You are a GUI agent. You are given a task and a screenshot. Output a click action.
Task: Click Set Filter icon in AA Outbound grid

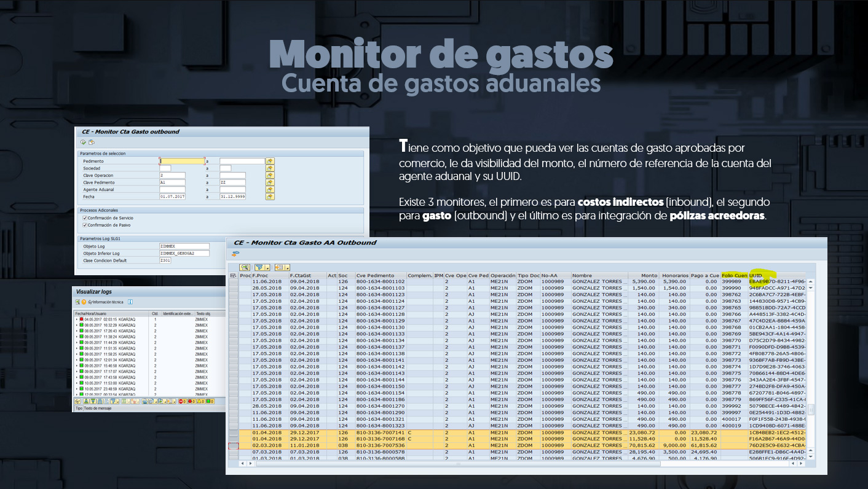259,267
